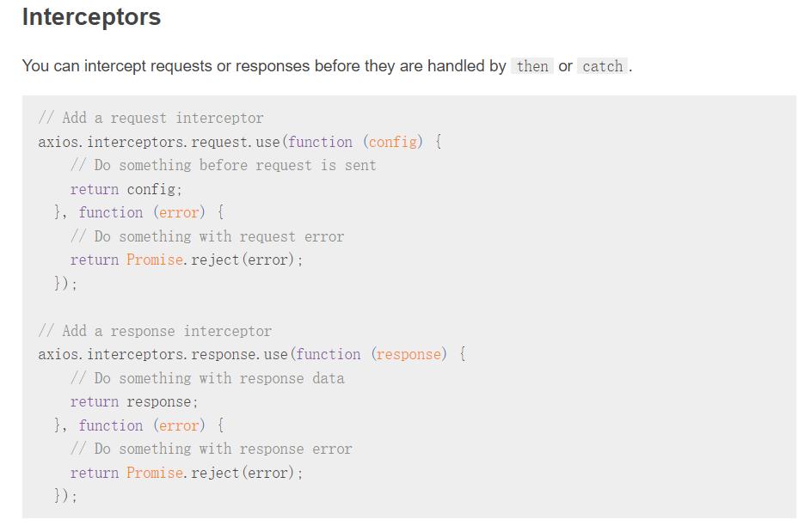Click the "Add a request interceptor" comment
The height and width of the screenshot is (532, 811).
(151, 118)
